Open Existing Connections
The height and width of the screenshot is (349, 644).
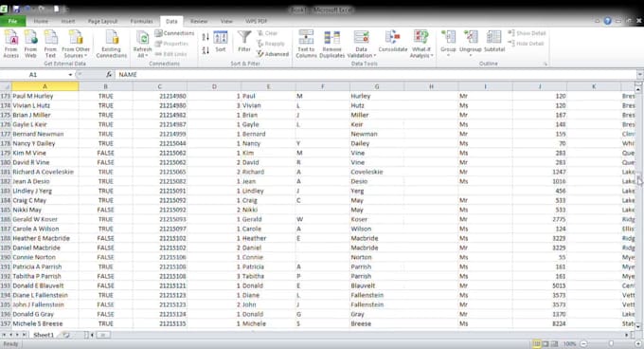pos(112,44)
